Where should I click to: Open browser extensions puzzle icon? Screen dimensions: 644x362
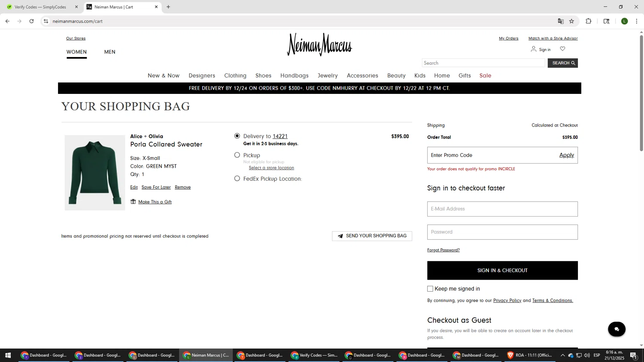(589, 21)
